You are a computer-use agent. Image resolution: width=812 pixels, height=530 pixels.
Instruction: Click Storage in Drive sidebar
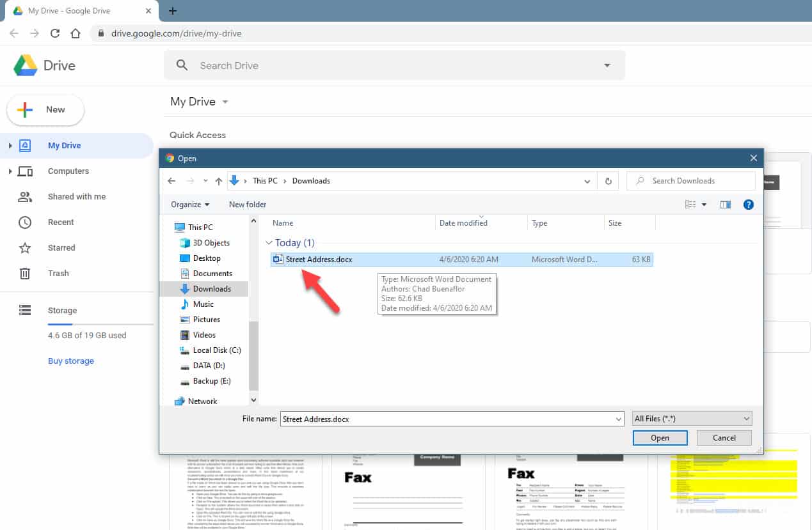62,311
